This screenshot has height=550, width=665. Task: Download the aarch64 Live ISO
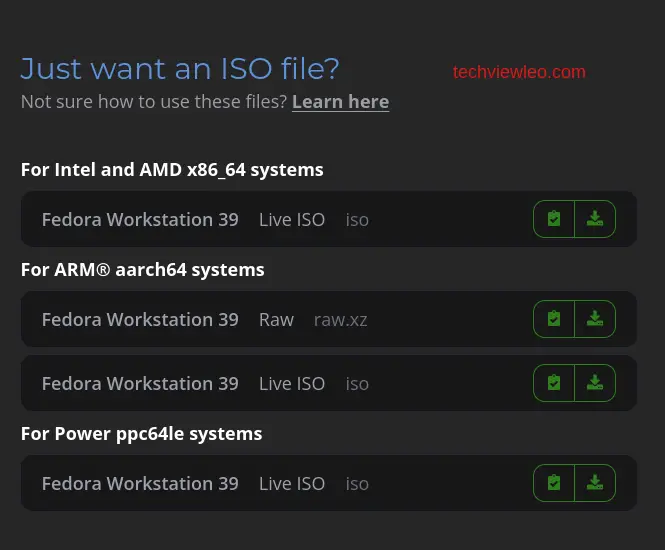[595, 383]
